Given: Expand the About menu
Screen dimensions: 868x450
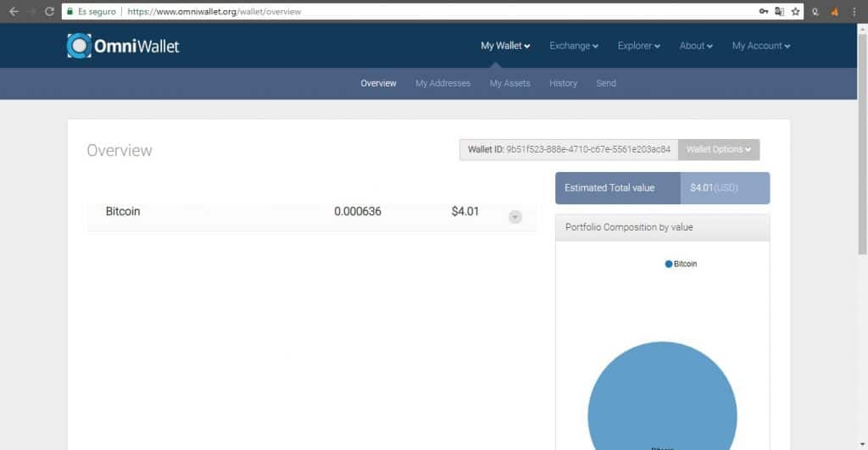Looking at the screenshot, I should tap(696, 46).
